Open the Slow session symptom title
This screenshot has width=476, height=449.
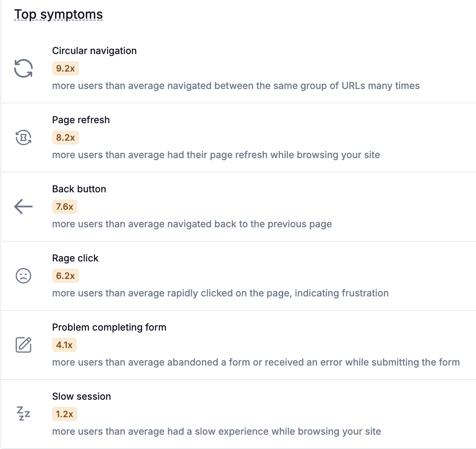tap(81, 397)
